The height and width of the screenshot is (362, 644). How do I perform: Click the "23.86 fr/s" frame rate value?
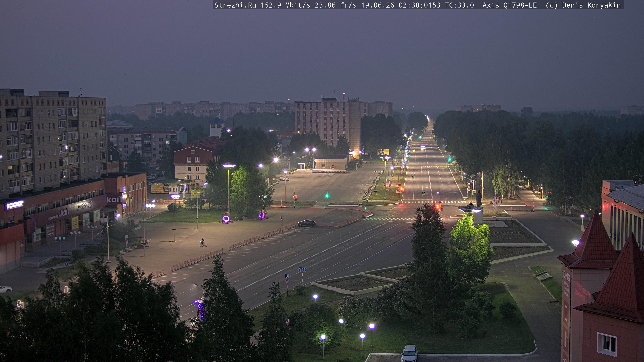(335, 5)
